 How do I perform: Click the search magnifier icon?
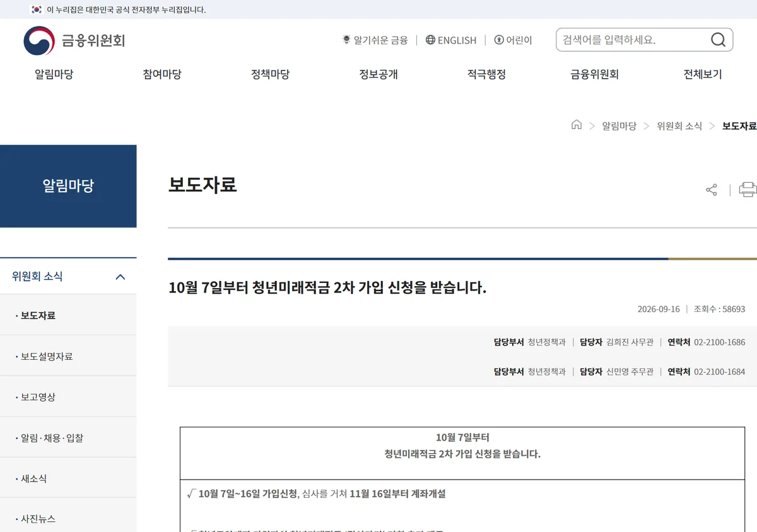pyautogui.click(x=718, y=40)
